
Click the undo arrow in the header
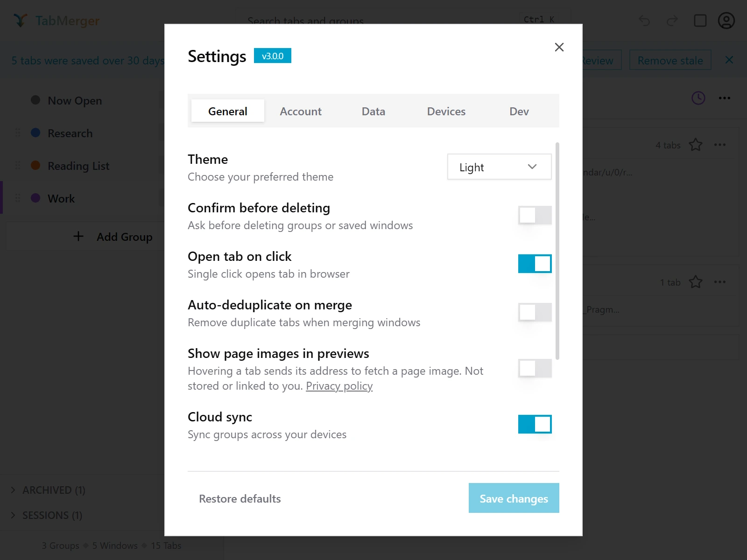coord(644,21)
